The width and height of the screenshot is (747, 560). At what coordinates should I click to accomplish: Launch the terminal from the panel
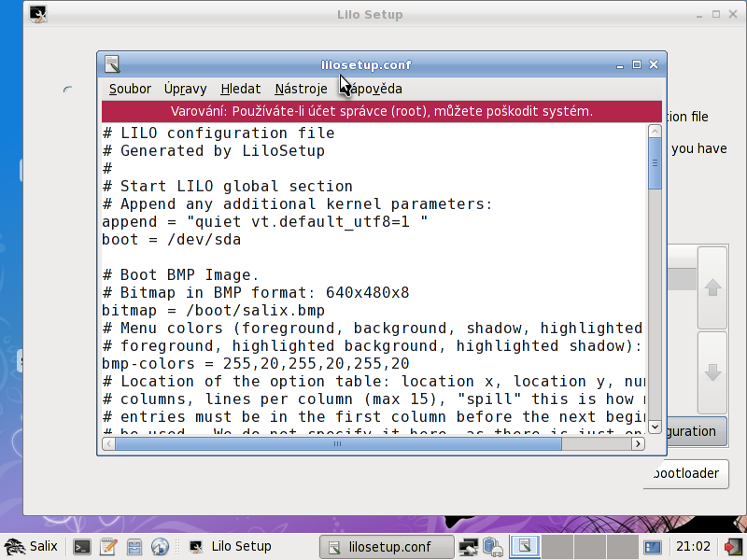(x=82, y=547)
